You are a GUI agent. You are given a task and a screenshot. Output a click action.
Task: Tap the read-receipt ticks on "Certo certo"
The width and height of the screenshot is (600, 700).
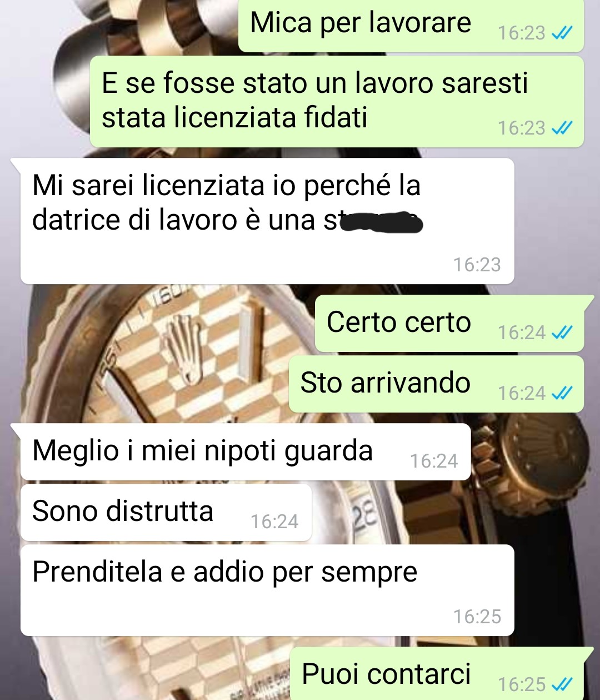(562, 332)
